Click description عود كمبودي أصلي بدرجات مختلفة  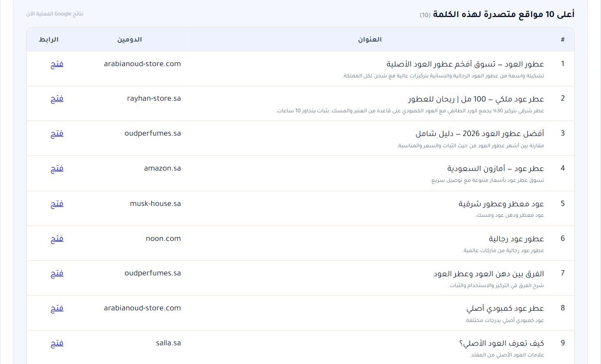click(504, 320)
